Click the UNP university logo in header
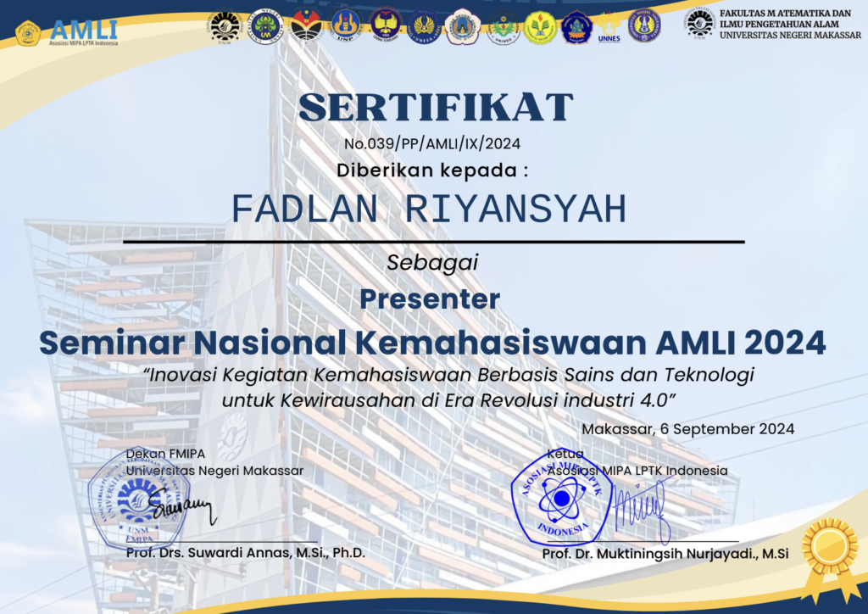 [x=345, y=26]
